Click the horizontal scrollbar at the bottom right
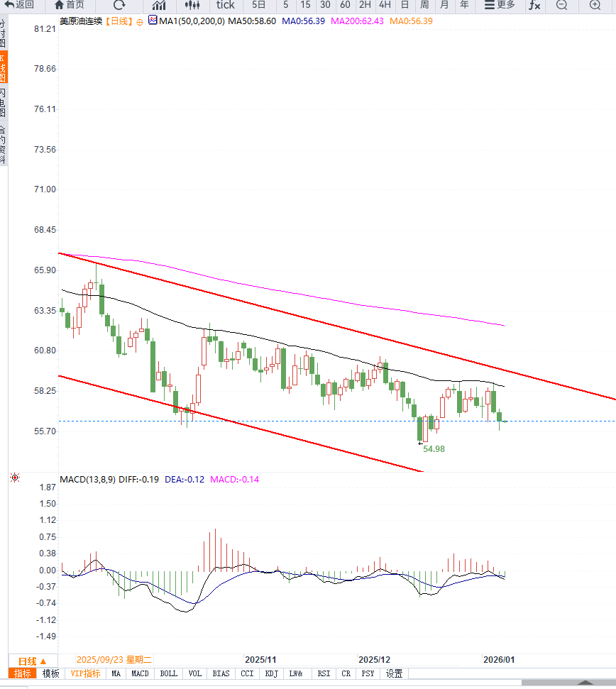 [x=568, y=683]
